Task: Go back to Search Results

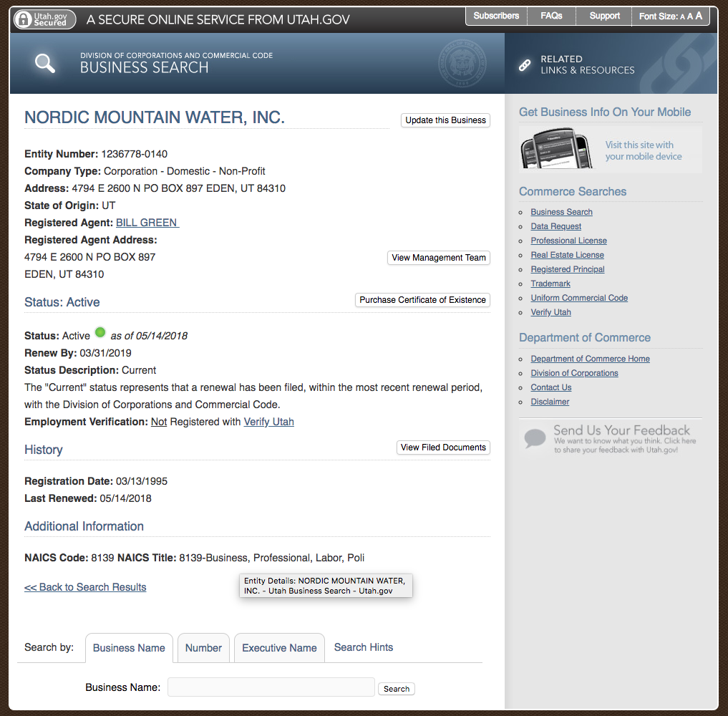Action: 85,587
